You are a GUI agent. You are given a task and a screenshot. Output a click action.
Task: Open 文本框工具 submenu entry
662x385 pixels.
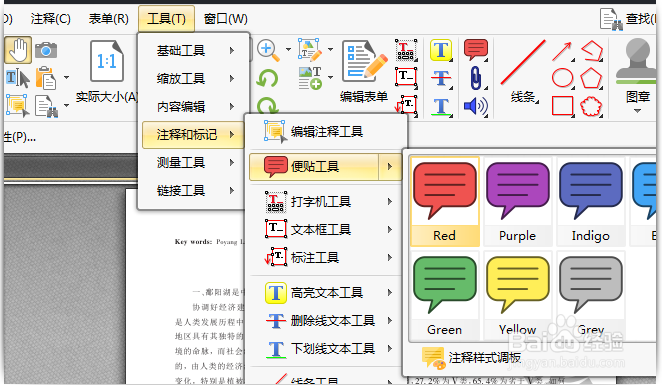coord(326,230)
